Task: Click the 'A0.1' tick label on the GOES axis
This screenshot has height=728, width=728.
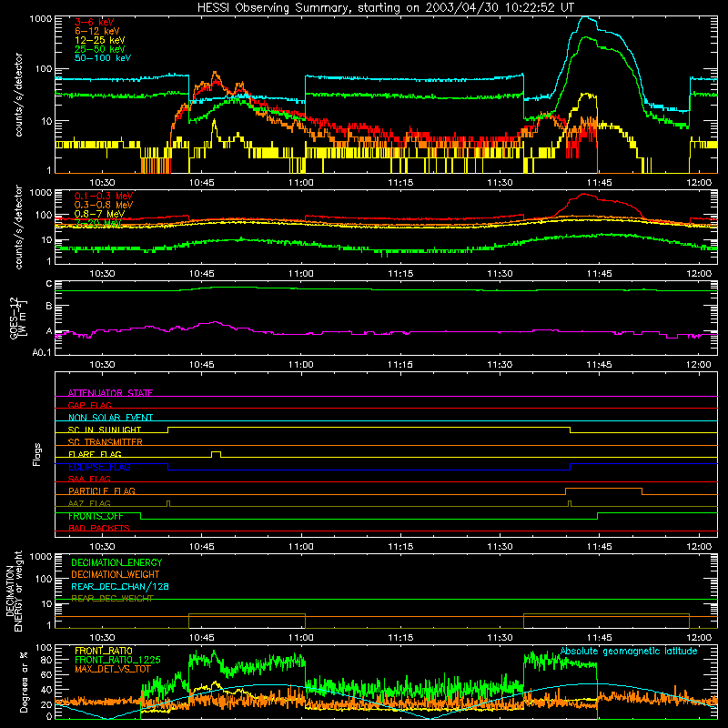Action: click(42, 353)
